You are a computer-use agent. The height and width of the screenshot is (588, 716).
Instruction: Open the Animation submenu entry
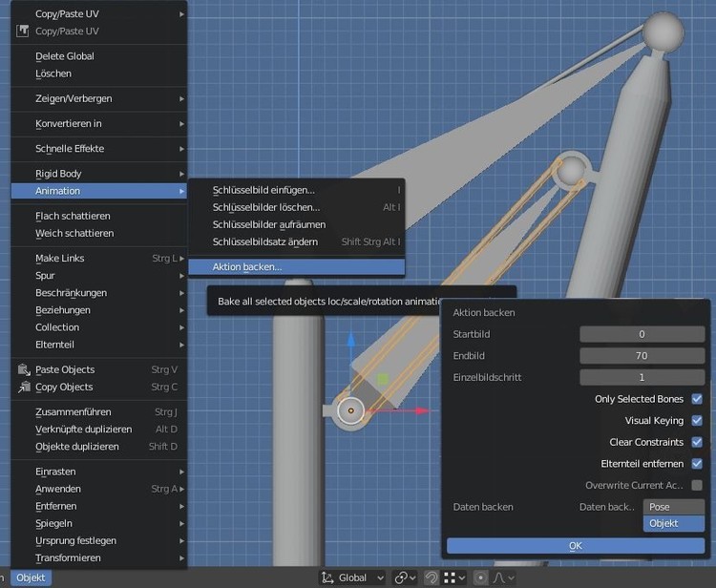click(99, 191)
